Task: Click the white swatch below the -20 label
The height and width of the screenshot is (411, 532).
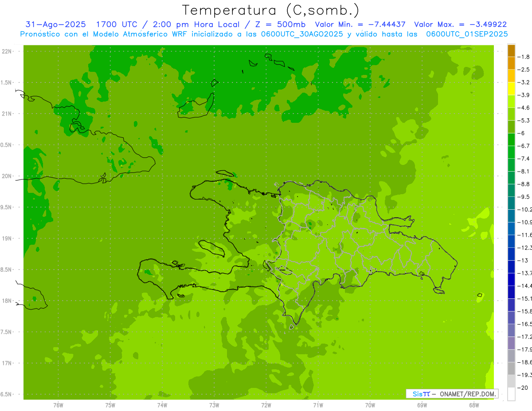Action: pos(511,394)
